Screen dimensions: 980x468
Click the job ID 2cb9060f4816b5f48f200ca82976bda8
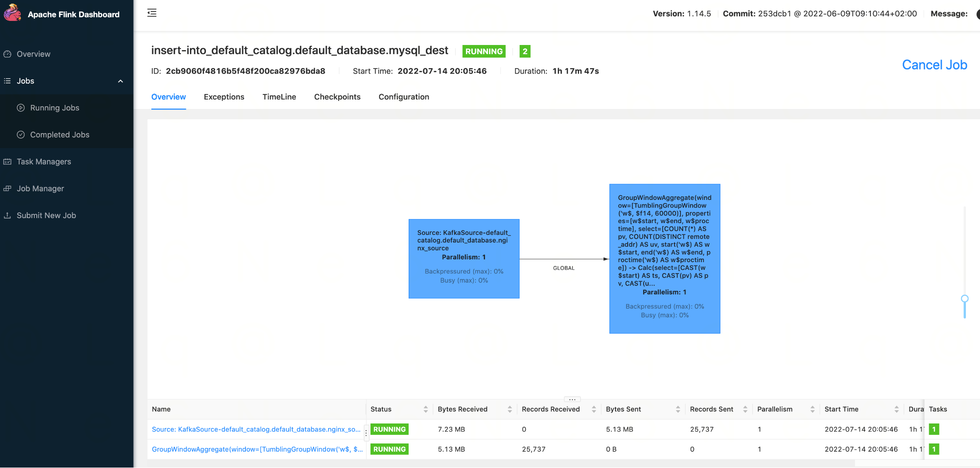(x=245, y=71)
